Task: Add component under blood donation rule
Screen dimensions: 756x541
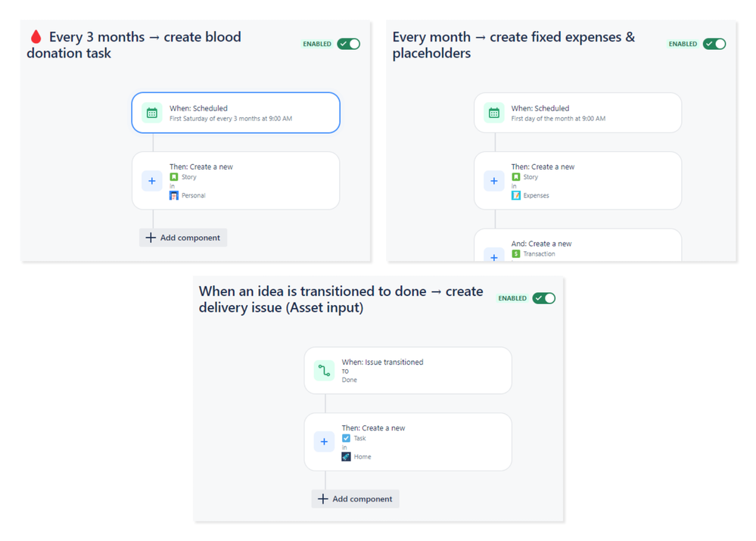Action: coord(183,238)
